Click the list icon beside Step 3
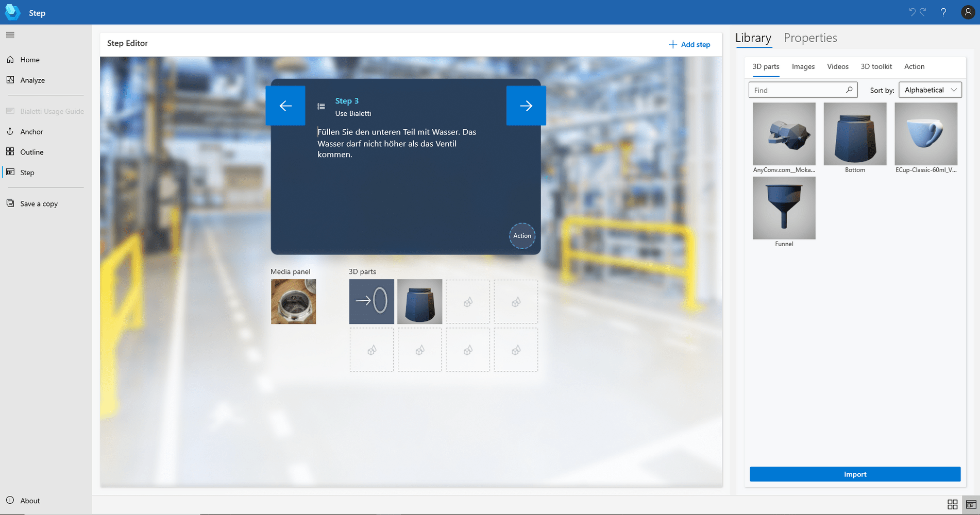The width and height of the screenshot is (980, 515). pyautogui.click(x=321, y=107)
